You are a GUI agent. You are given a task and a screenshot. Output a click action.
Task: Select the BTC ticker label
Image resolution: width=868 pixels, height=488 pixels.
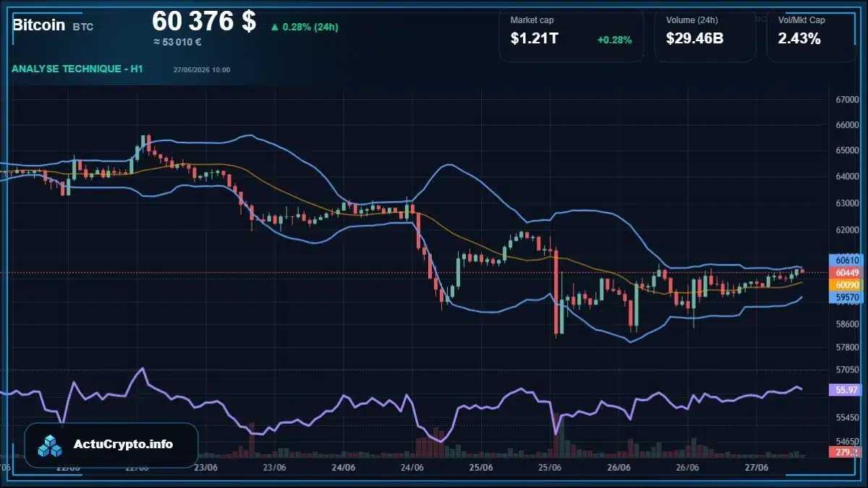[x=83, y=27]
